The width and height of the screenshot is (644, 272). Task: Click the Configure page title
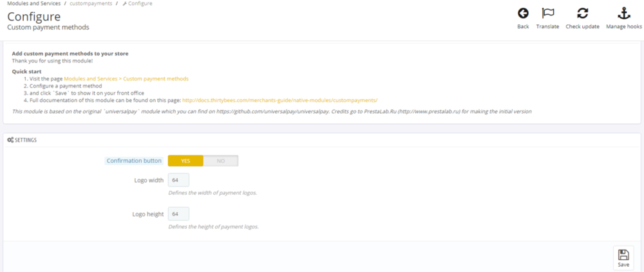(x=34, y=17)
